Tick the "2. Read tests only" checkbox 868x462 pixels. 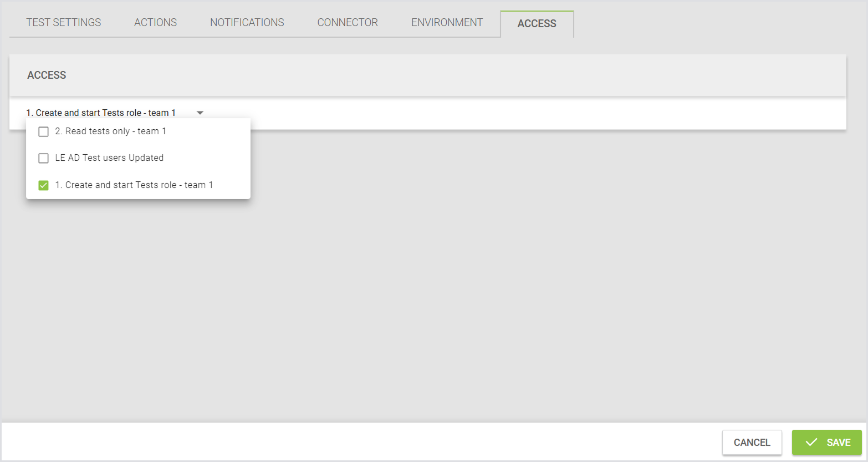[x=43, y=131]
